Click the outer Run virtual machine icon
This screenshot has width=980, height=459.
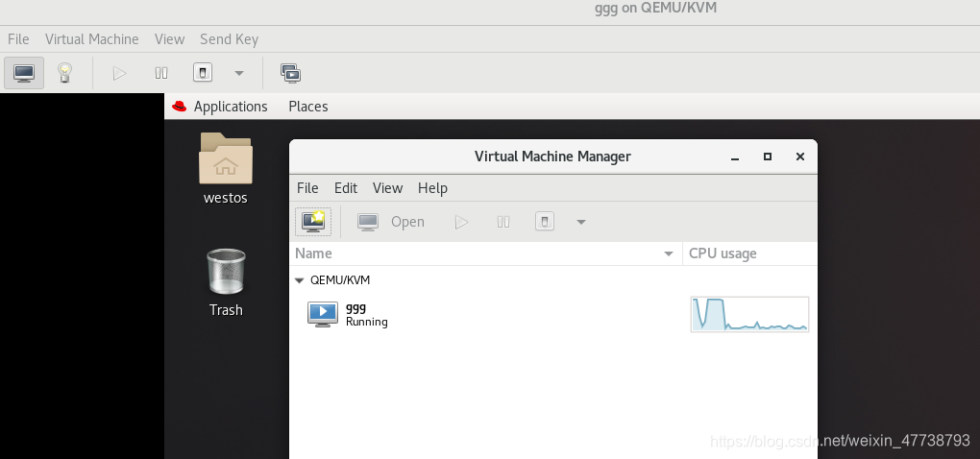coord(119,74)
